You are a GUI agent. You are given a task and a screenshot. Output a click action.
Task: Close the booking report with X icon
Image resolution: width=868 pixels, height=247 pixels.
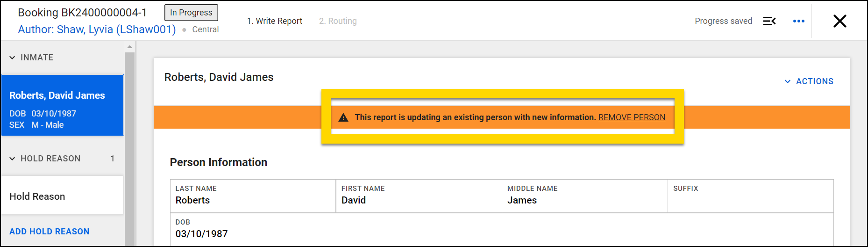coord(840,21)
